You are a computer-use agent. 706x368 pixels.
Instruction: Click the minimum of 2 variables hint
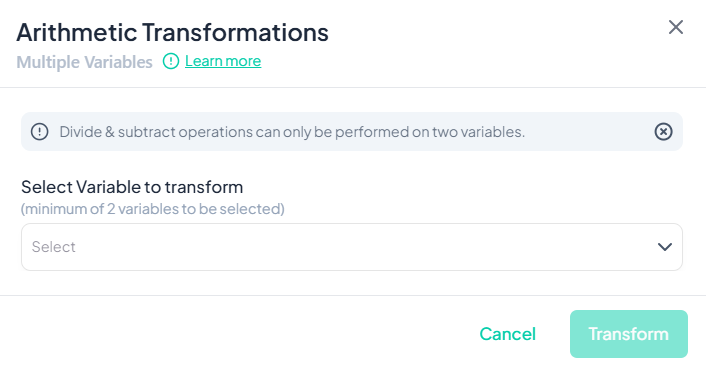coord(153,209)
